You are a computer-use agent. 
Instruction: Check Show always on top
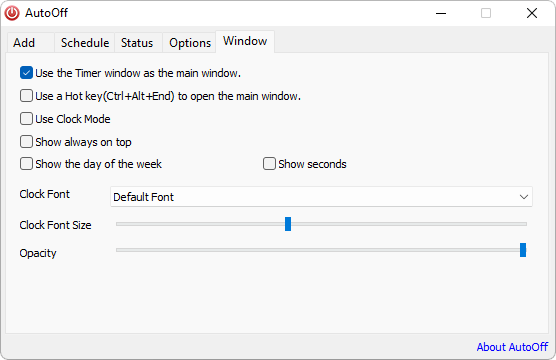27,142
